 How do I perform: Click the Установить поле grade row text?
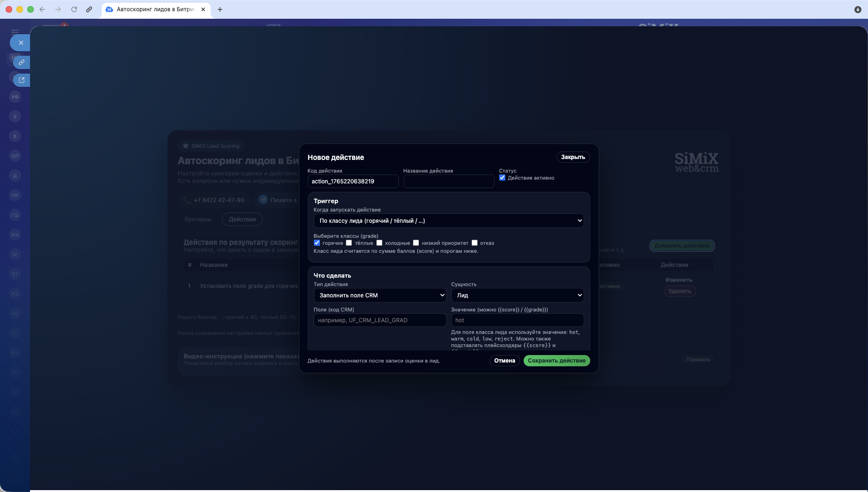[249, 286]
